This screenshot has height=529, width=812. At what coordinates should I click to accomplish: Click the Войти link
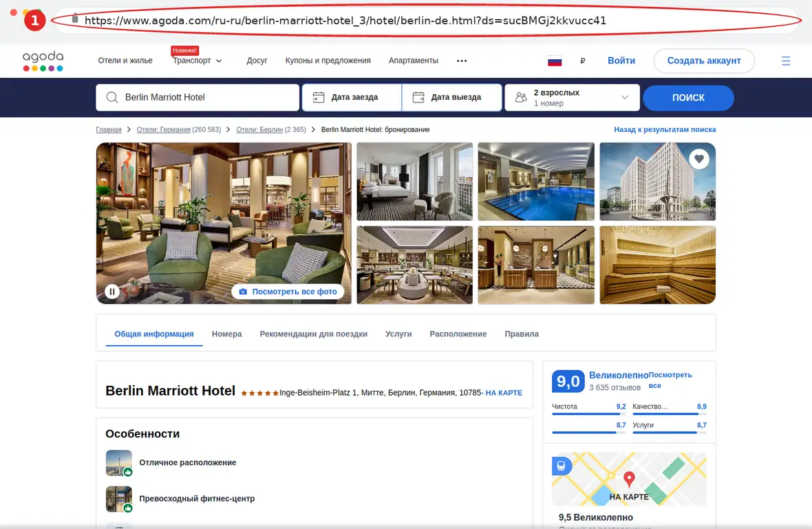(x=621, y=61)
